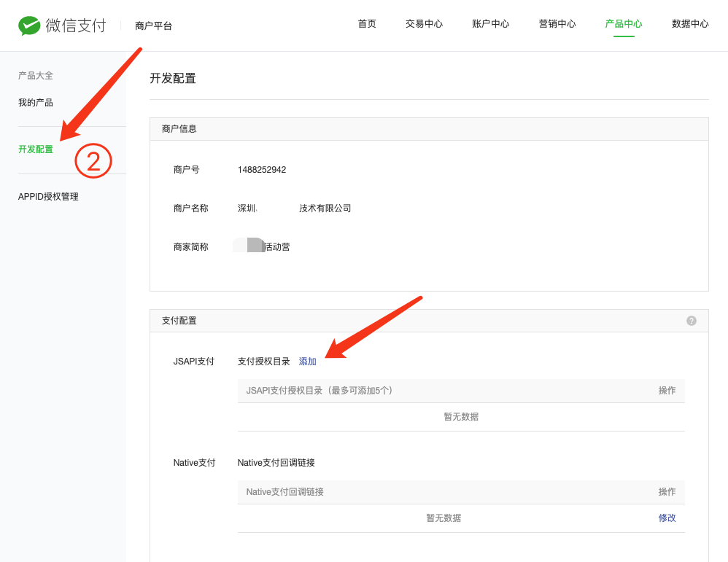Click the WeChat Pay logo icon
The image size is (728, 562).
coord(29,26)
